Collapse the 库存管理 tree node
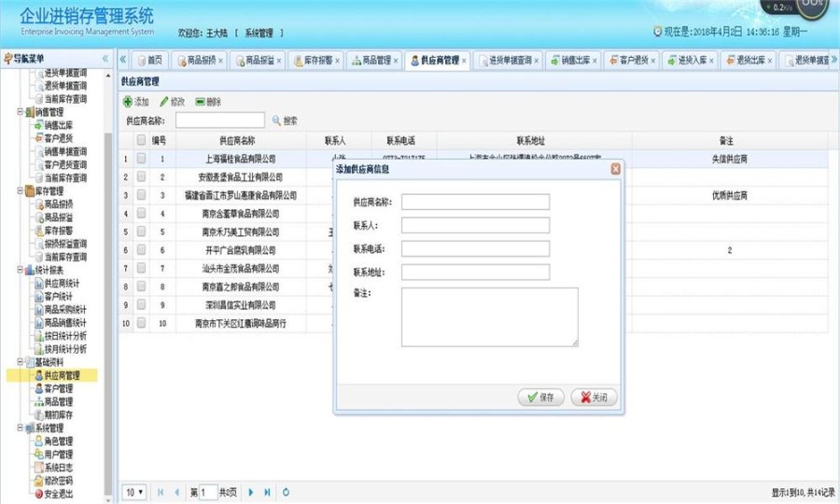The image size is (840, 504). (x=20, y=191)
